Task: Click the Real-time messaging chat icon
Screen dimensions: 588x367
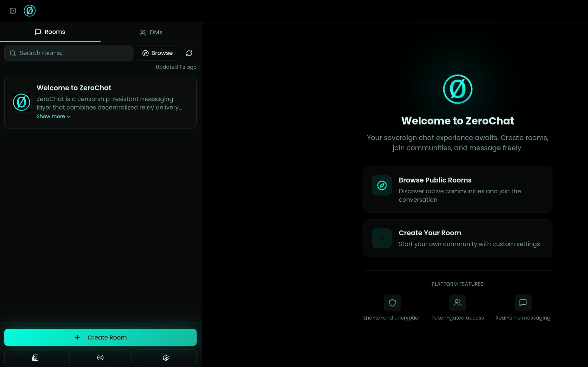Action: [x=523, y=303]
